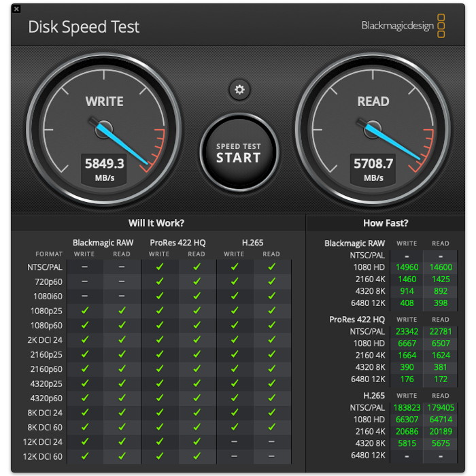Image resolution: width=476 pixels, height=476 pixels.
Task: Click the ProRes 6480 12K write value 176
Action: 407,379
